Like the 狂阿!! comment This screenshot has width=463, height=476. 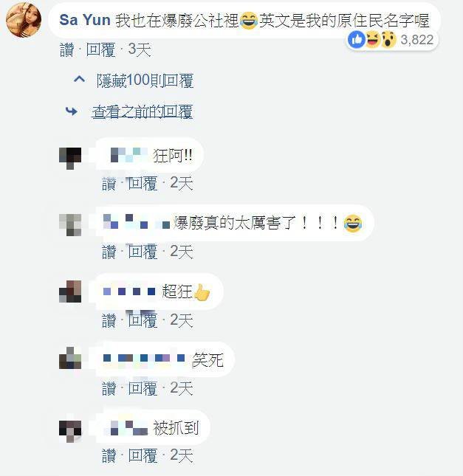(109, 184)
